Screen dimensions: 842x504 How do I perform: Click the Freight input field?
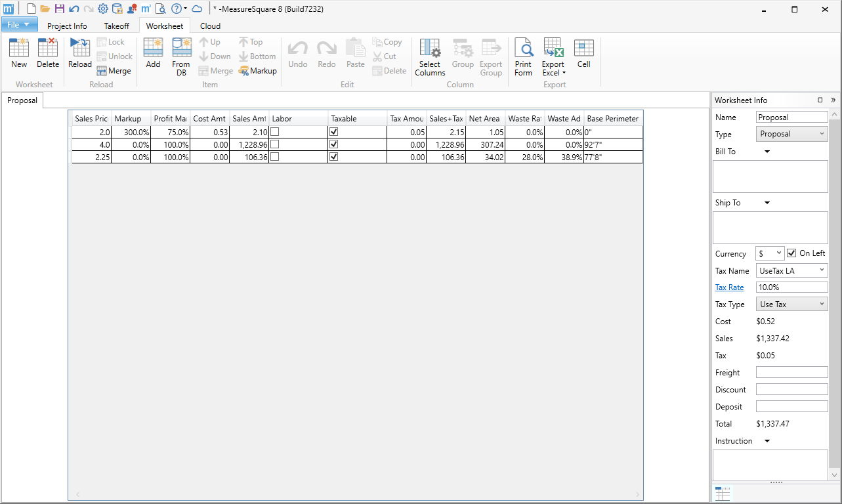point(792,373)
